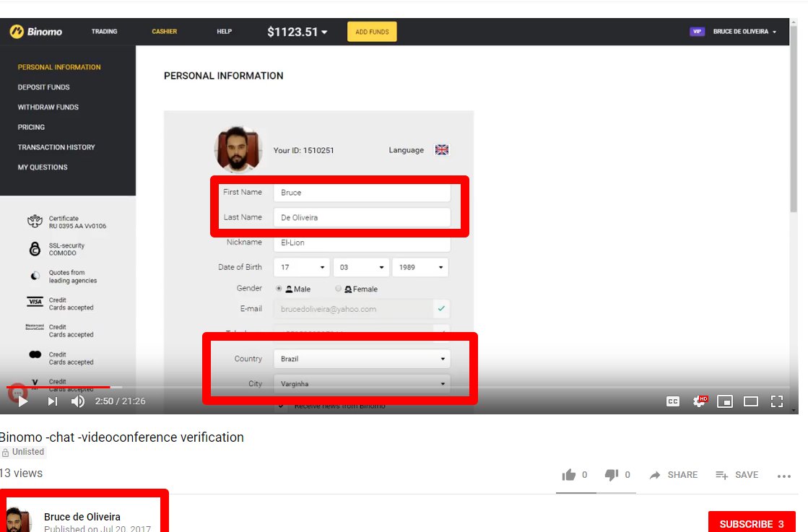Like the video with thumbs up
This screenshot has width=808, height=532.
coord(569,475)
